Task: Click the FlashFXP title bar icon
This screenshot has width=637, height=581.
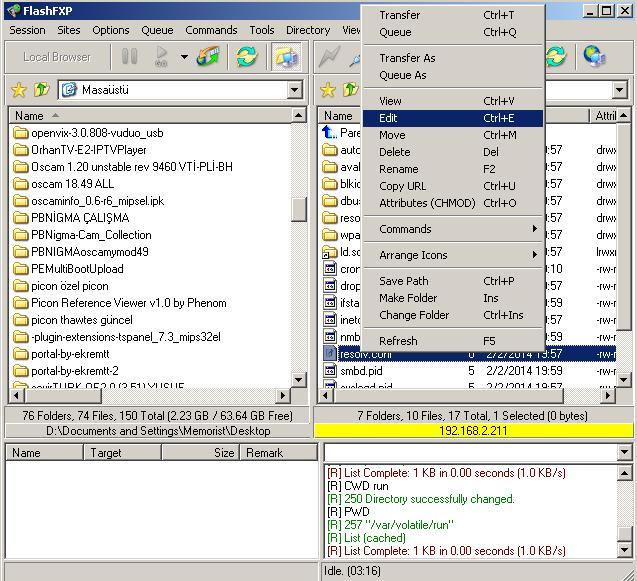Action: click(x=14, y=10)
